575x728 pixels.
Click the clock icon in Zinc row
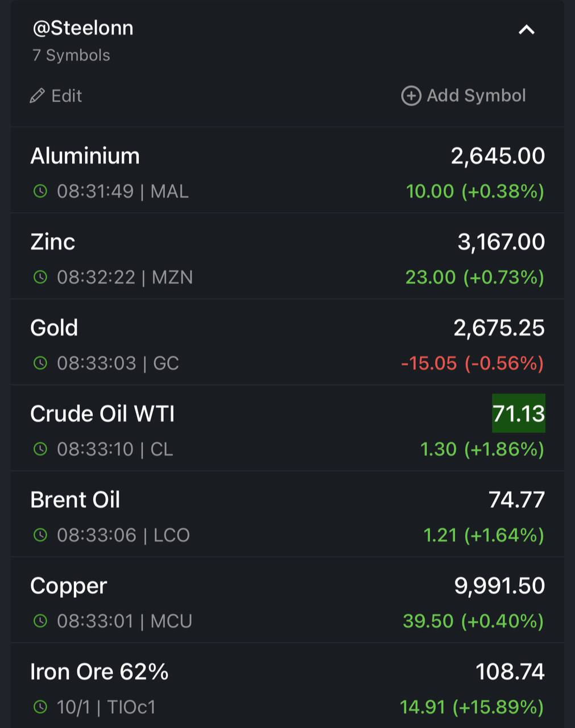(x=40, y=277)
